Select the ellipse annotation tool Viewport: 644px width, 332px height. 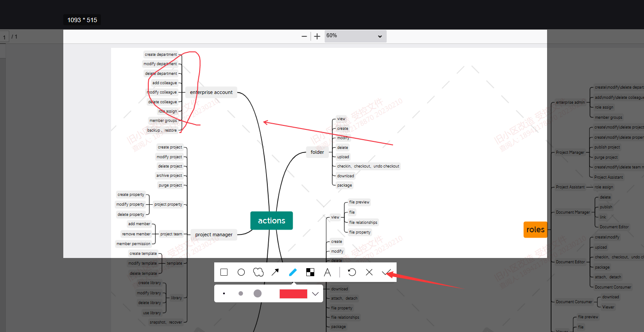coord(241,272)
